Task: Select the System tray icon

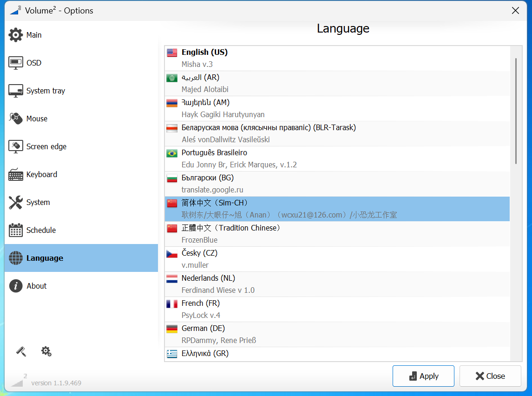Action: click(x=16, y=91)
